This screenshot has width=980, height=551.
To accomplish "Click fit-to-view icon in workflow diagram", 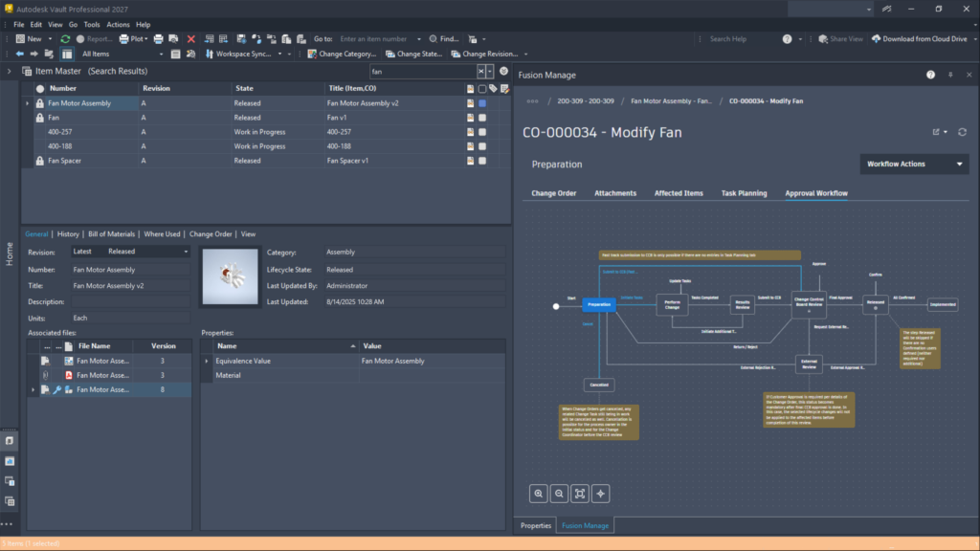I will tap(580, 494).
